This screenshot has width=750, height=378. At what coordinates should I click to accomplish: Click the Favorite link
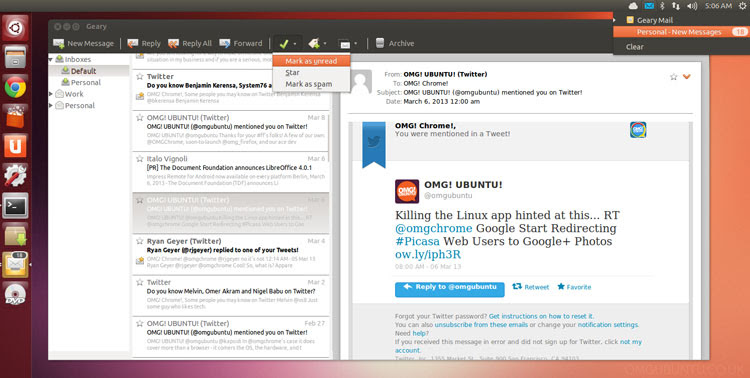pos(574,287)
